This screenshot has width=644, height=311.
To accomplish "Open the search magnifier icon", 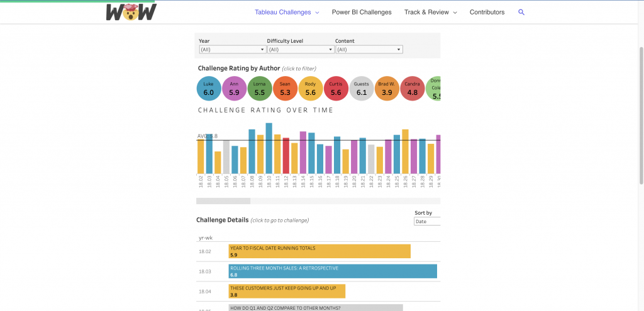I will point(521,12).
